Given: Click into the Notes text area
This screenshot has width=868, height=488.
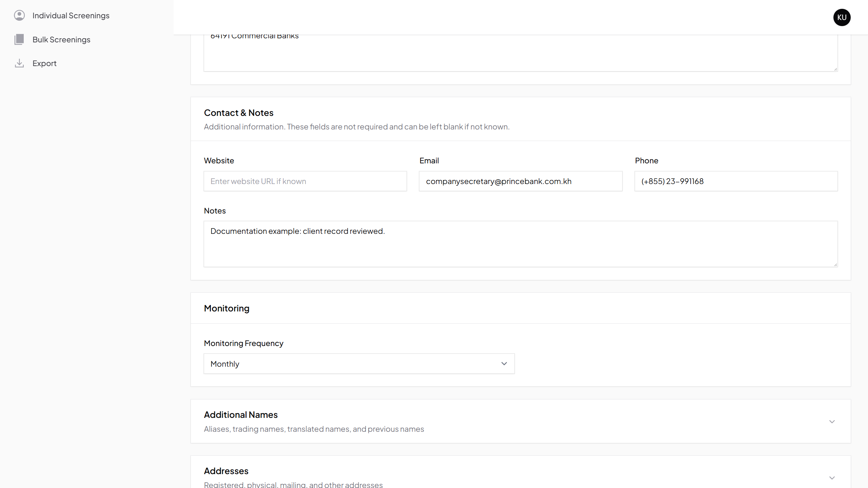Looking at the screenshot, I should [x=521, y=244].
